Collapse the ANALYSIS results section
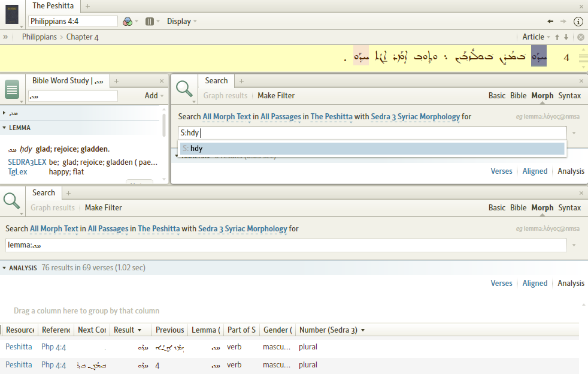The image size is (588, 374). click(4, 268)
